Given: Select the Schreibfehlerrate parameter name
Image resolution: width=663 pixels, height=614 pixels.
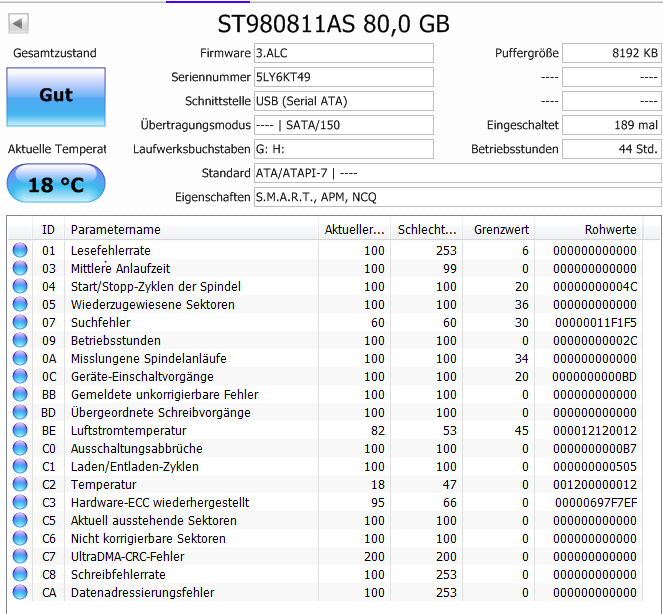Looking at the screenshot, I should pos(118,574).
